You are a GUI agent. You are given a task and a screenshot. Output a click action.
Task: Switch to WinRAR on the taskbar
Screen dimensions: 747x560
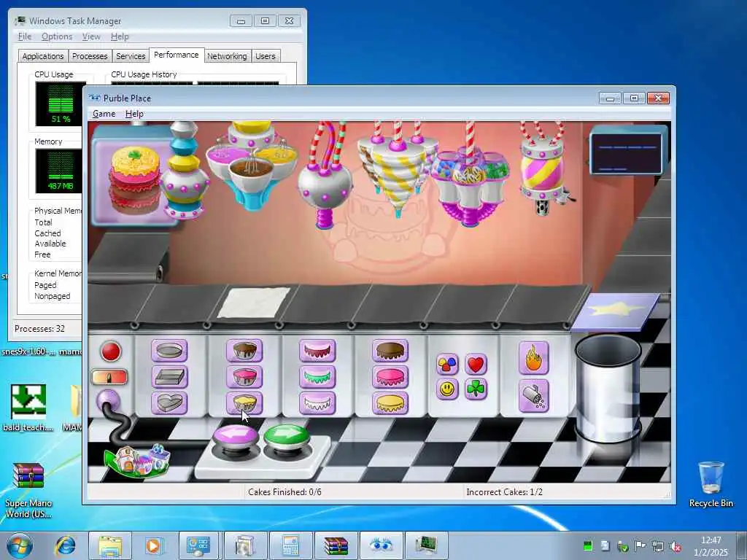[x=336, y=545]
